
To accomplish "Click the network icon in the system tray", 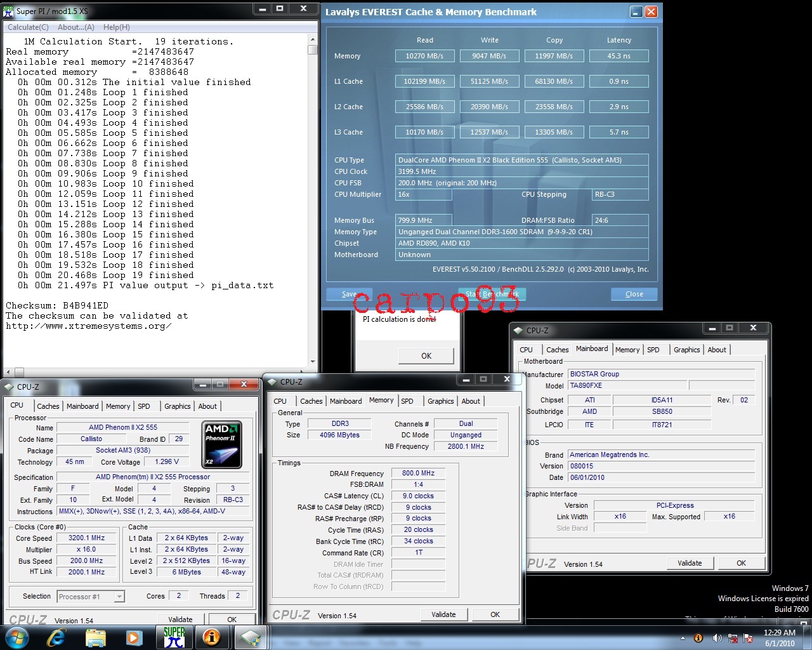I will (733, 638).
